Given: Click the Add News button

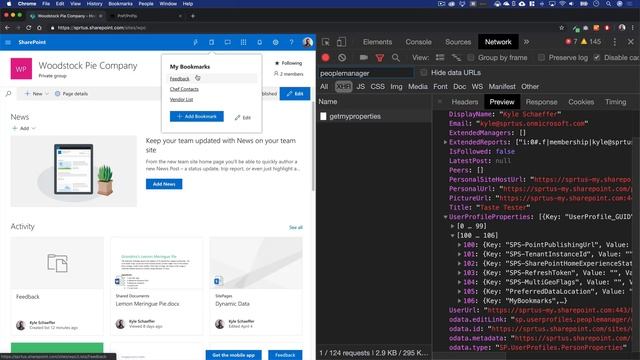Looking at the screenshot, I should pyautogui.click(x=164, y=184).
